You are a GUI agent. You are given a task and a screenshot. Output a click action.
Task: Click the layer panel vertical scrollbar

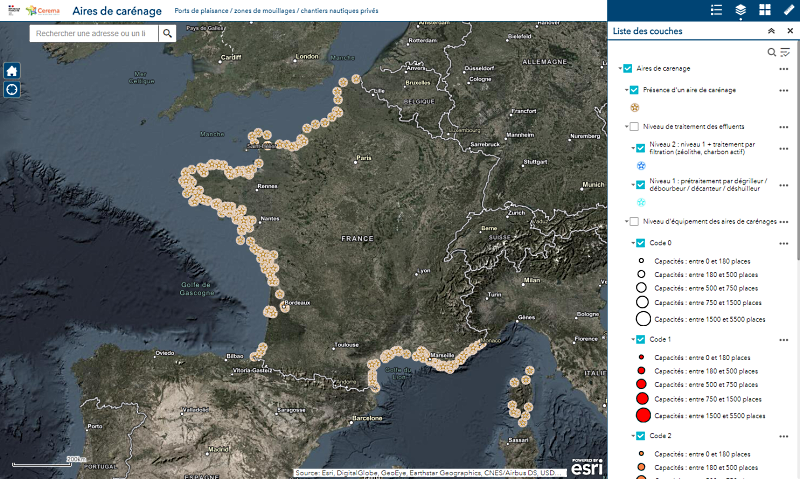click(x=797, y=149)
